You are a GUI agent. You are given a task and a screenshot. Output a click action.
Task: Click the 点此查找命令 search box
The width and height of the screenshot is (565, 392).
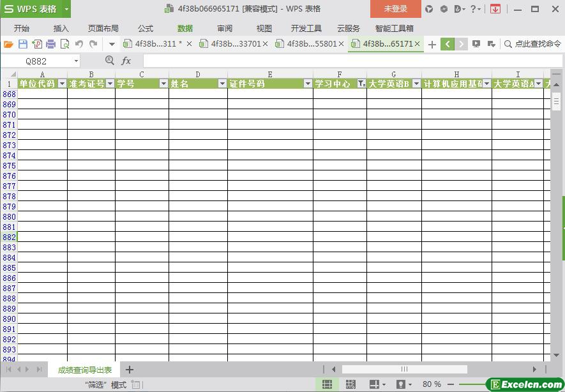(533, 44)
